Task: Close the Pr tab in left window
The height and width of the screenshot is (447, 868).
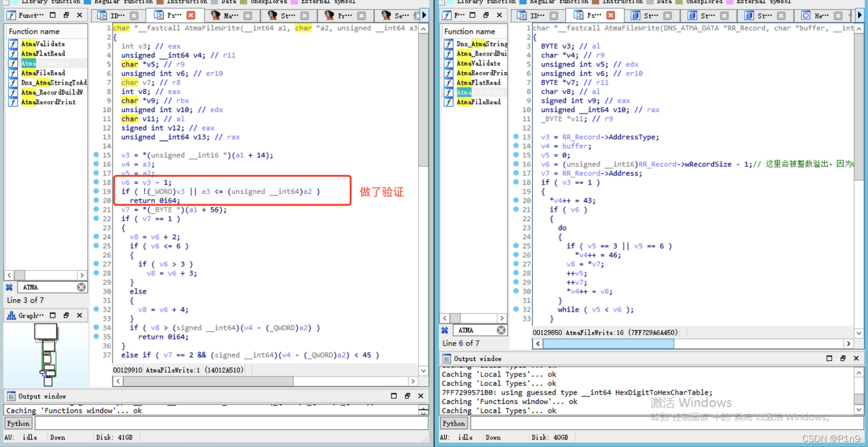Action: click(x=362, y=15)
